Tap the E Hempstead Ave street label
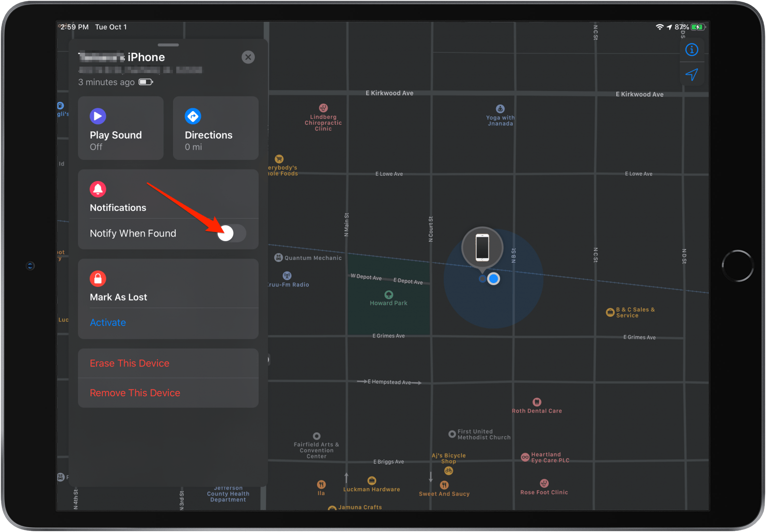 click(x=389, y=382)
